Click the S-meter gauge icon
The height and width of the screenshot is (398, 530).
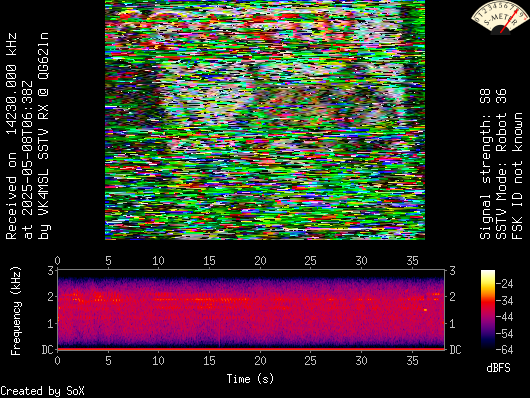[x=500, y=17]
